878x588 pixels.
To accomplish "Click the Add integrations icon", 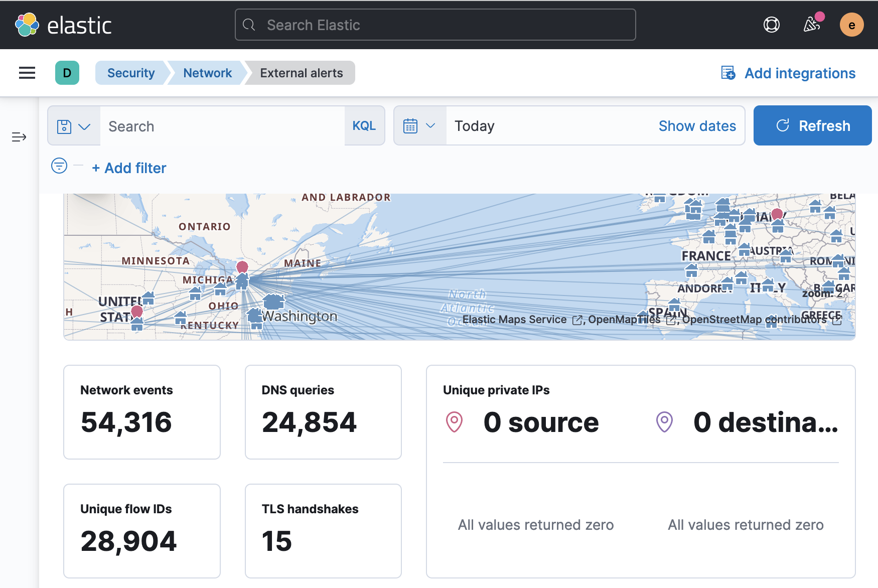I will [x=728, y=73].
